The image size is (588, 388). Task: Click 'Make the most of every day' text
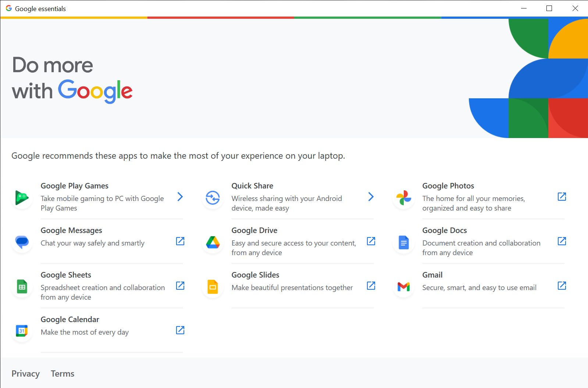(85, 332)
